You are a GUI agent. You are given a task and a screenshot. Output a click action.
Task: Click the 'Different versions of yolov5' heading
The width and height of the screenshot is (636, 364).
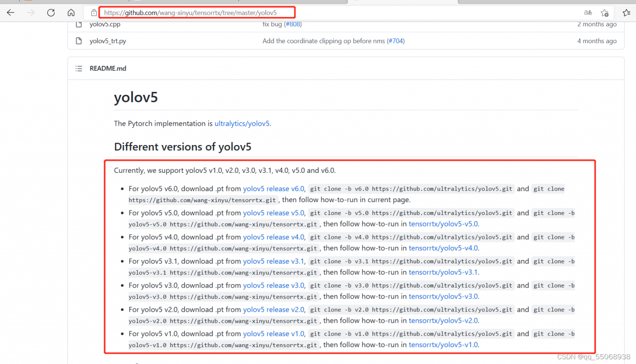pos(183,147)
